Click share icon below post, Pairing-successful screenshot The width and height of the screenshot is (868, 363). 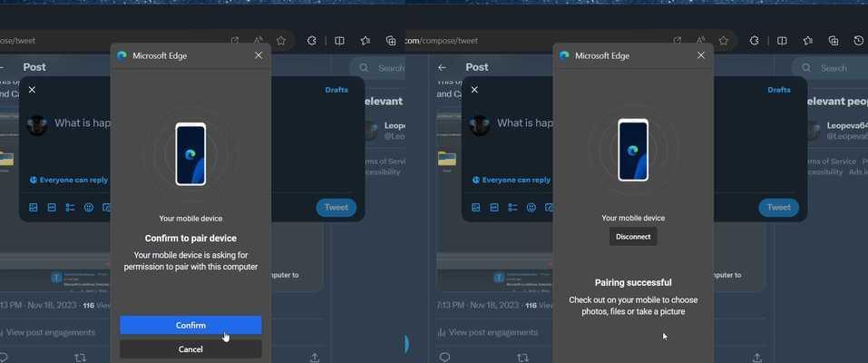[757, 358]
